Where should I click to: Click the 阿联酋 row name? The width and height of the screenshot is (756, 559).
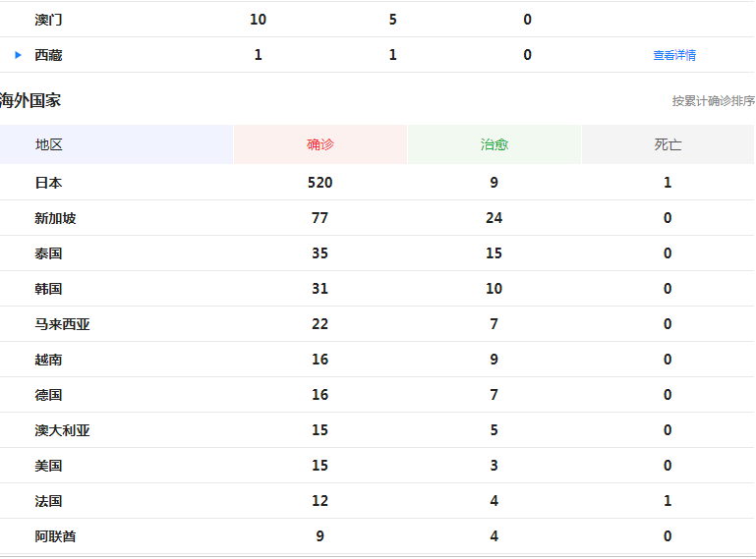pos(55,536)
